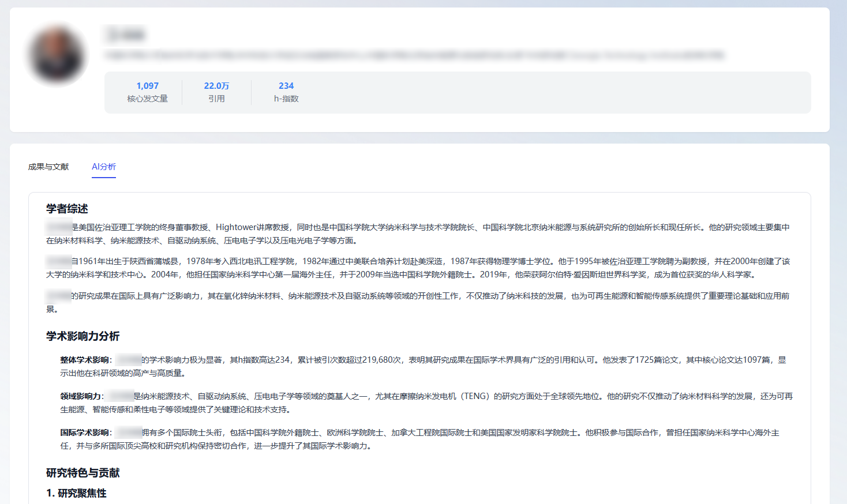Switch to the 成果与文献 tab
The height and width of the screenshot is (504, 847).
[48, 167]
